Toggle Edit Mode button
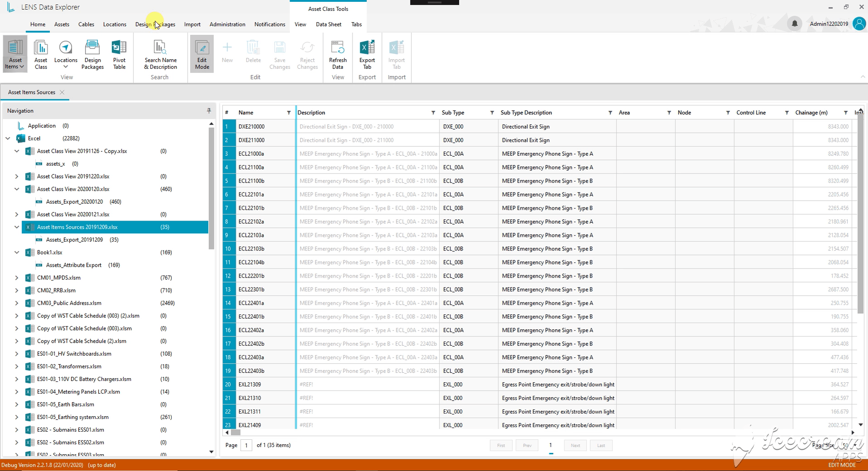 (202, 54)
